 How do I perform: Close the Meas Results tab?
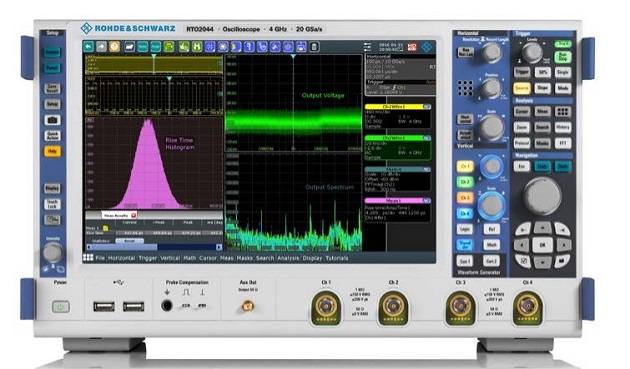point(134,216)
